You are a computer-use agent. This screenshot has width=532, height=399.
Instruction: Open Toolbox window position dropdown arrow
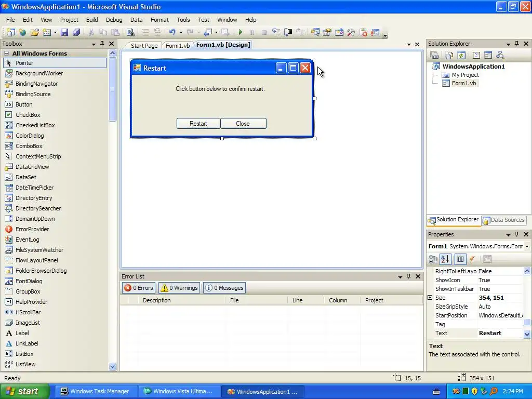tap(94, 44)
